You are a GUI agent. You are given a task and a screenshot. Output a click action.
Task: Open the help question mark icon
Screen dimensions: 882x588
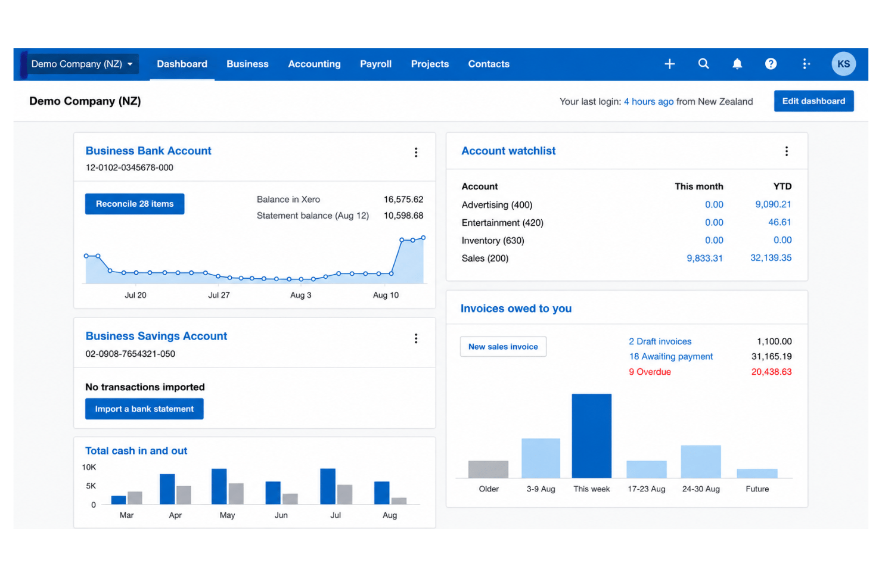coord(771,64)
